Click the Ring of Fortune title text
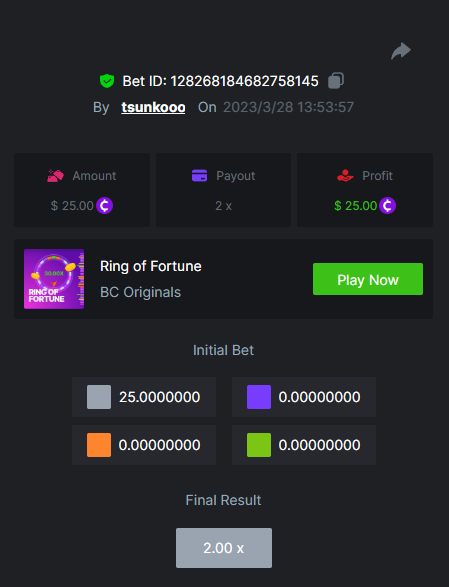The width and height of the screenshot is (449, 587). 151,266
